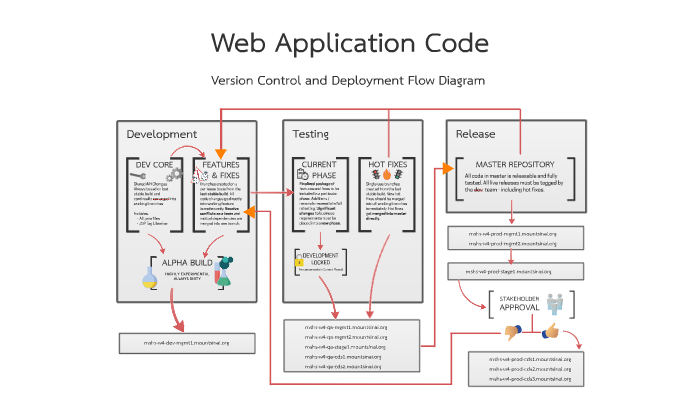Click the 'ALPHA BUILD' label

point(187,263)
